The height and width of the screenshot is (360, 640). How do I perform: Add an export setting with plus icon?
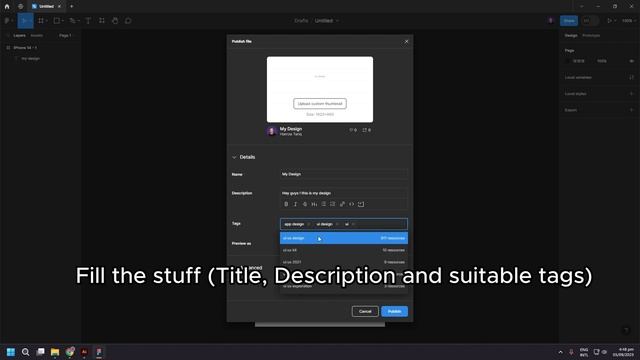pos(631,110)
